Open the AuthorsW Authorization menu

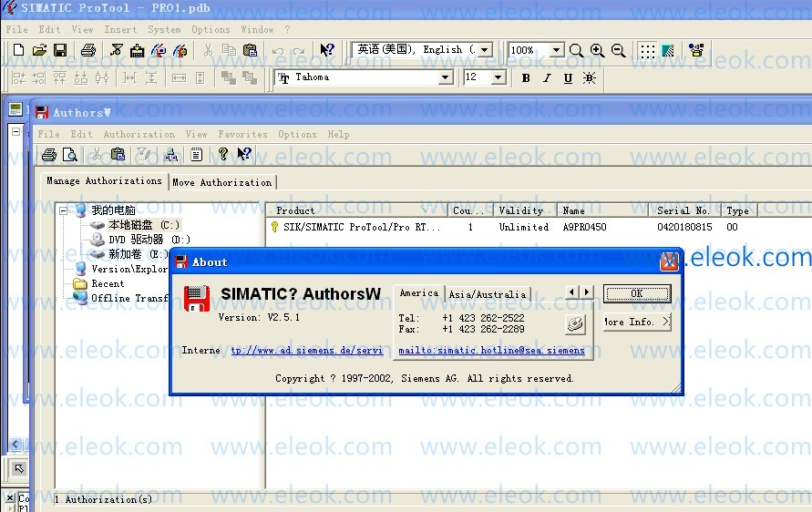pyautogui.click(x=139, y=134)
